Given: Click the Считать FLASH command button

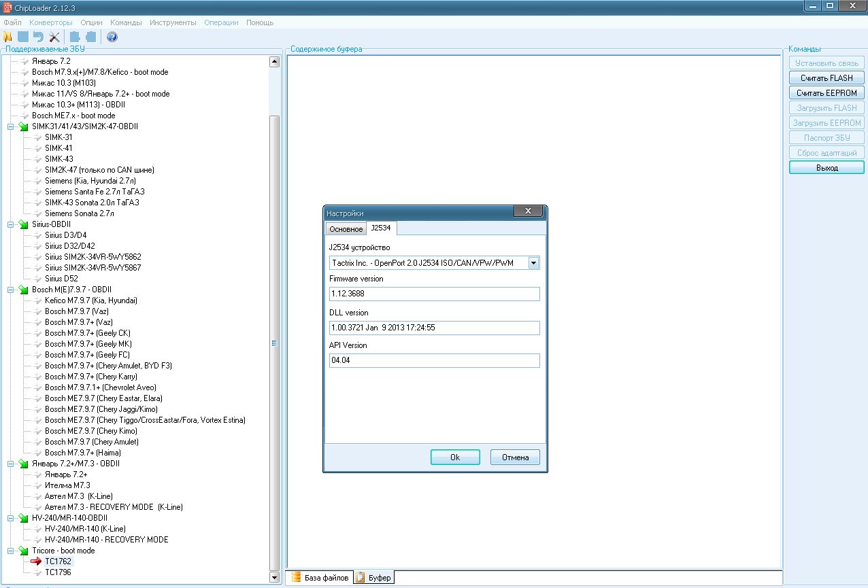Looking at the screenshot, I should tap(827, 78).
